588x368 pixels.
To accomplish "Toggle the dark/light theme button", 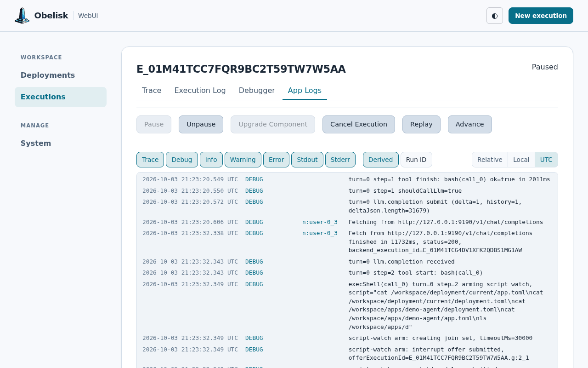I will tap(495, 16).
